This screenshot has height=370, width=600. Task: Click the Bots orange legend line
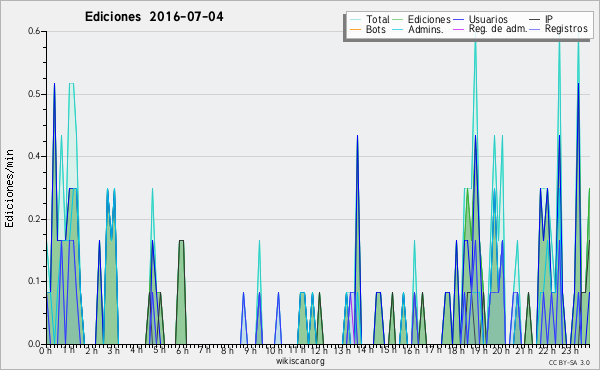355,29
